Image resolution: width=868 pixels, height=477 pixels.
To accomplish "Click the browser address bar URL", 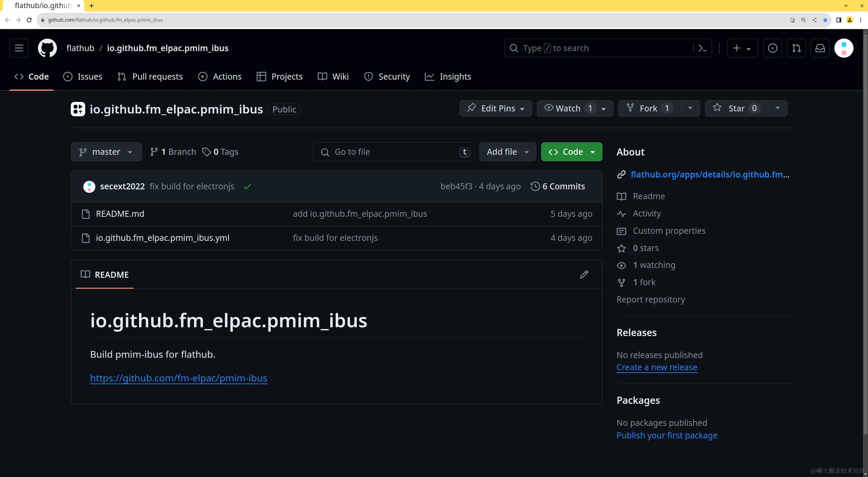I will point(105,20).
